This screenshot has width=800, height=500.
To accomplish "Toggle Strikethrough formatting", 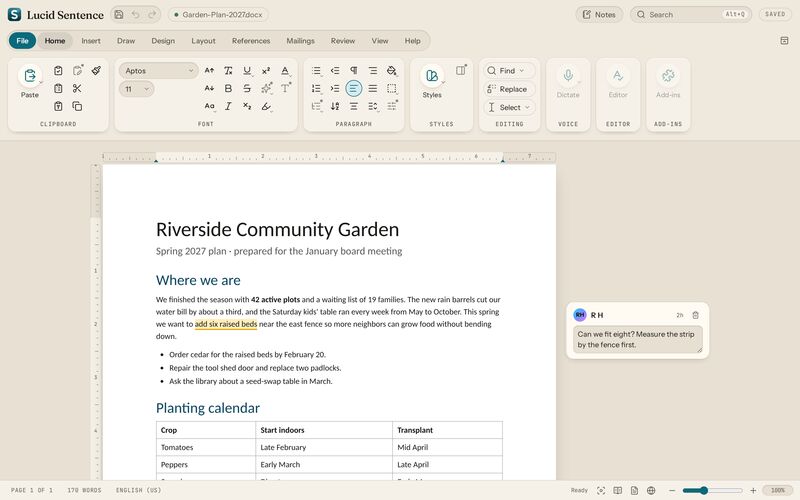I will point(247,88).
